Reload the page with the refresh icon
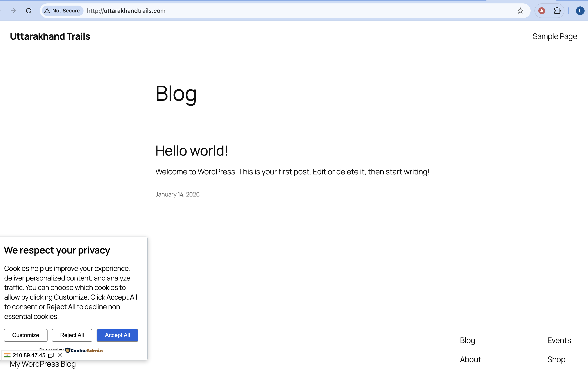Image resolution: width=588 pixels, height=369 pixels. 29,11
